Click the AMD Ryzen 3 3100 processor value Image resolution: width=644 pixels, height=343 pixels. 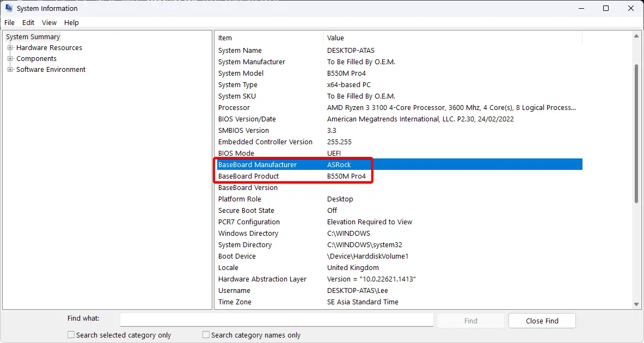451,108
